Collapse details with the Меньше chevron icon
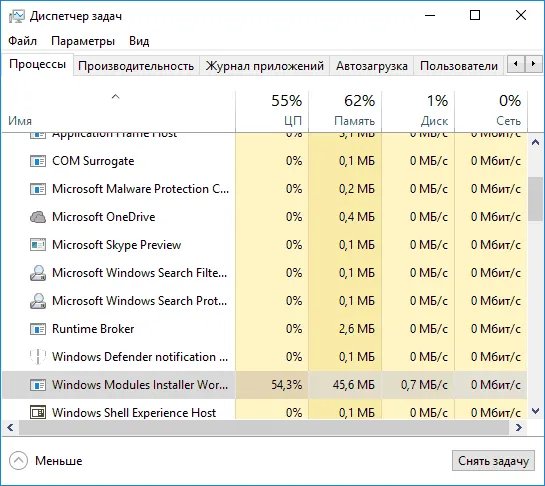 point(18,461)
